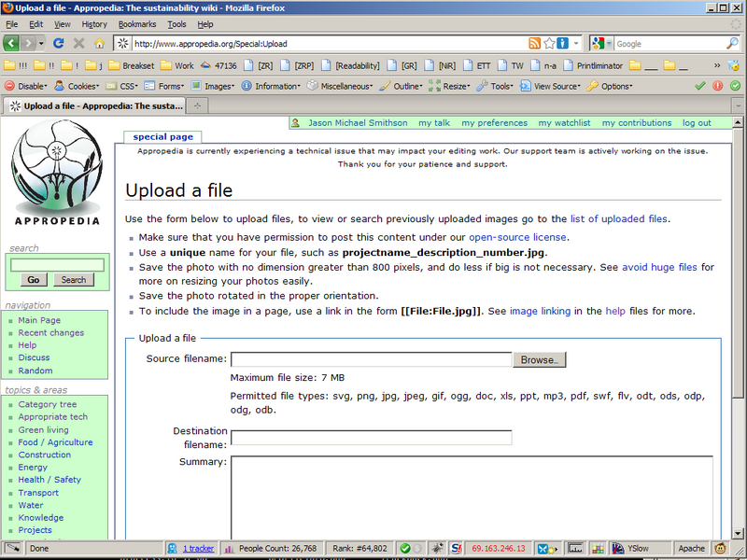Open the Outline dropdown
747x560 pixels.
pyautogui.click(x=402, y=86)
